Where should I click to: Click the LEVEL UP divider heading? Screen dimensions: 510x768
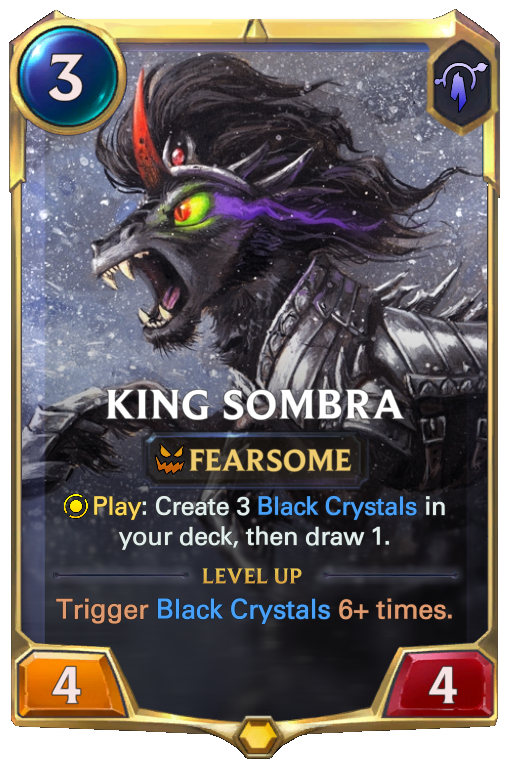(x=252, y=576)
